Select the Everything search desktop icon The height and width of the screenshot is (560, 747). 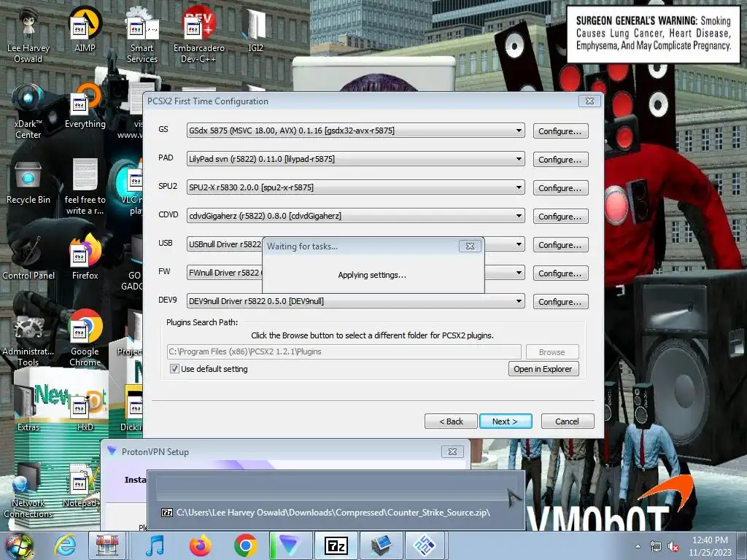pos(85,106)
